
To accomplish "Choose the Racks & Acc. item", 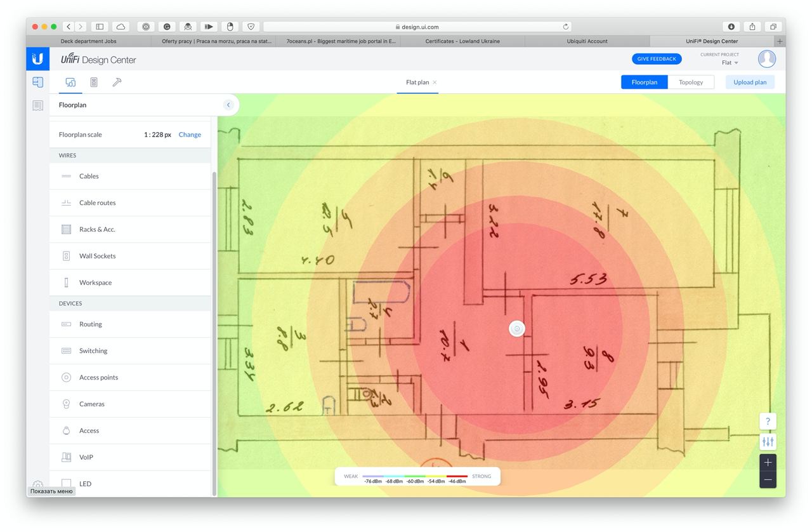I will pyautogui.click(x=130, y=229).
